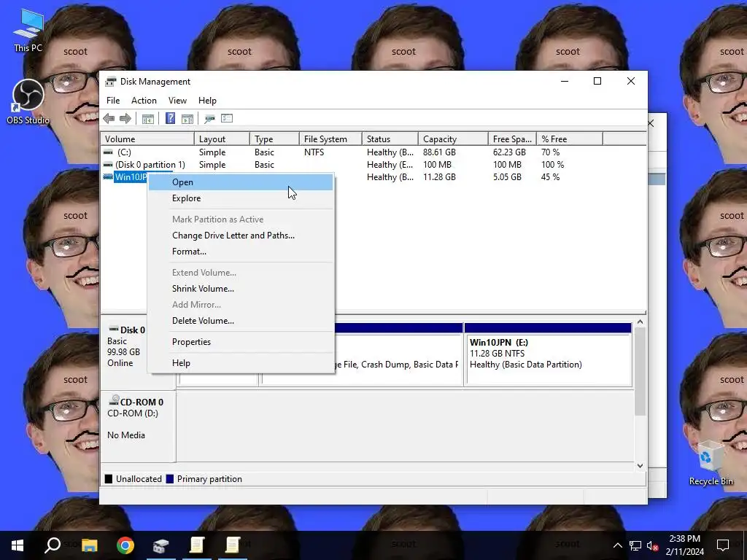Open File Explorer from taskbar

[x=90, y=545]
